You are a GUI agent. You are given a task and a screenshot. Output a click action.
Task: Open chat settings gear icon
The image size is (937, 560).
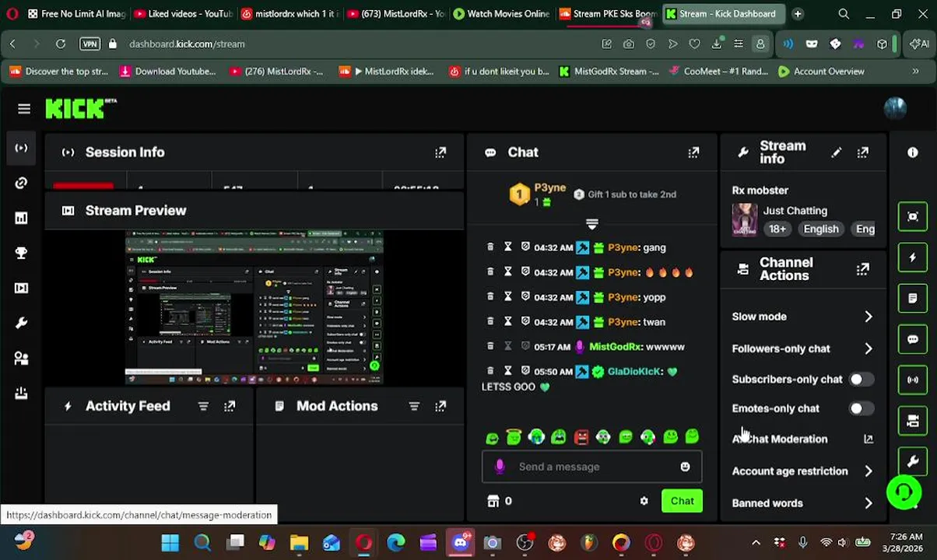tap(644, 501)
